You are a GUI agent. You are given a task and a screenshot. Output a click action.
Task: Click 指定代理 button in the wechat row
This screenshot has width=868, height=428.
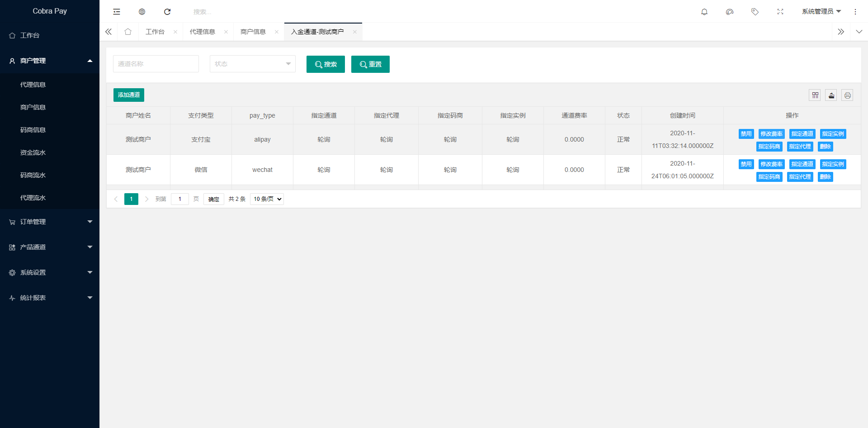coord(800,177)
